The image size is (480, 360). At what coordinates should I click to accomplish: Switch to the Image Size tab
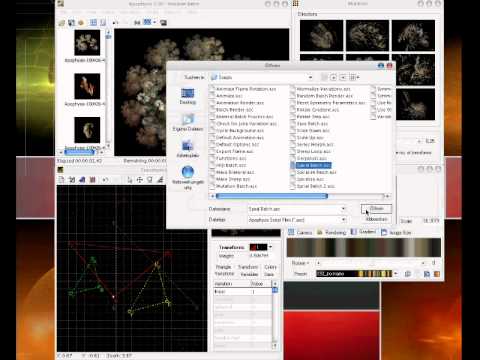point(396,232)
